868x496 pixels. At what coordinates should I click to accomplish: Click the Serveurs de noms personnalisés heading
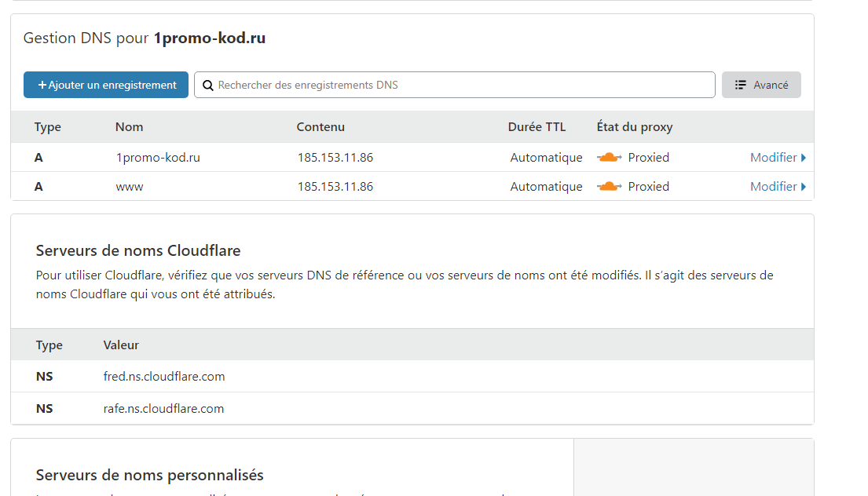click(x=150, y=476)
